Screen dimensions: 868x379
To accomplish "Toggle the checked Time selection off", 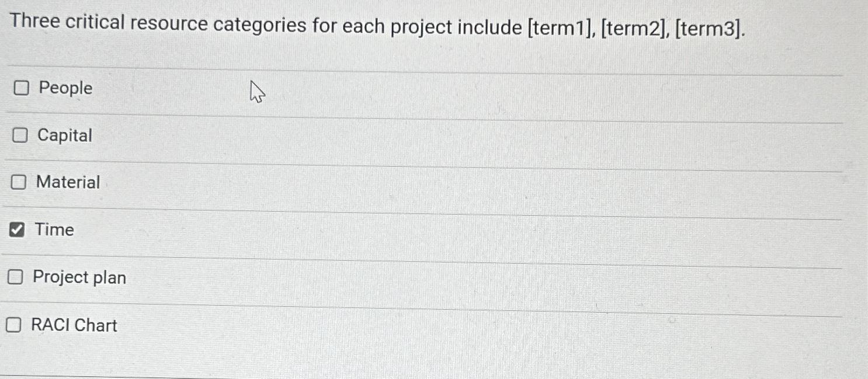I will [x=16, y=230].
